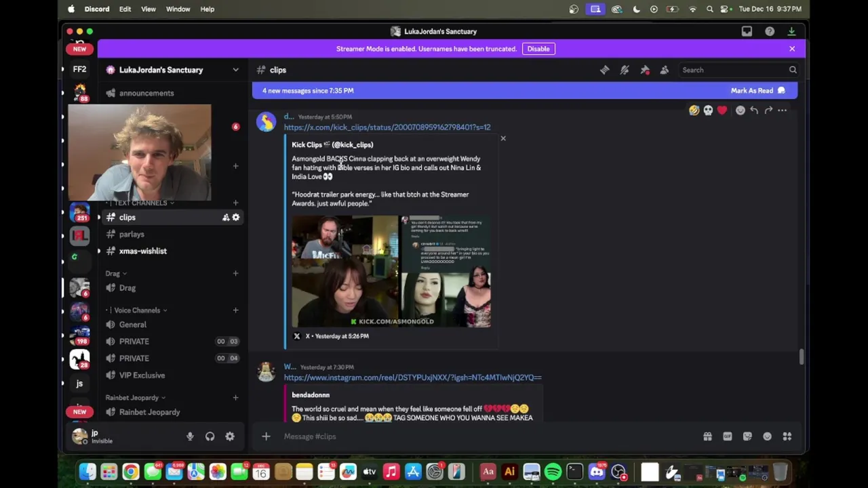Open notification settings bell icon
The width and height of the screenshot is (868, 488).
coord(625,70)
